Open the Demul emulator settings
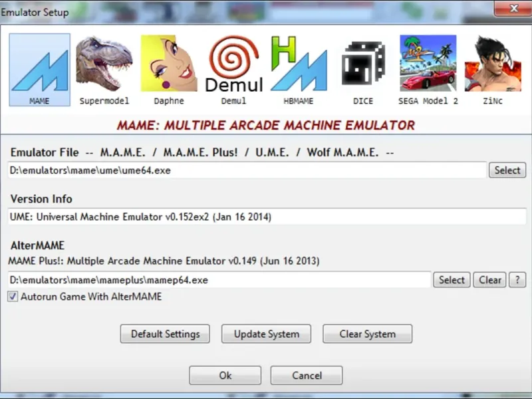This screenshot has width=532, height=399. pyautogui.click(x=234, y=70)
